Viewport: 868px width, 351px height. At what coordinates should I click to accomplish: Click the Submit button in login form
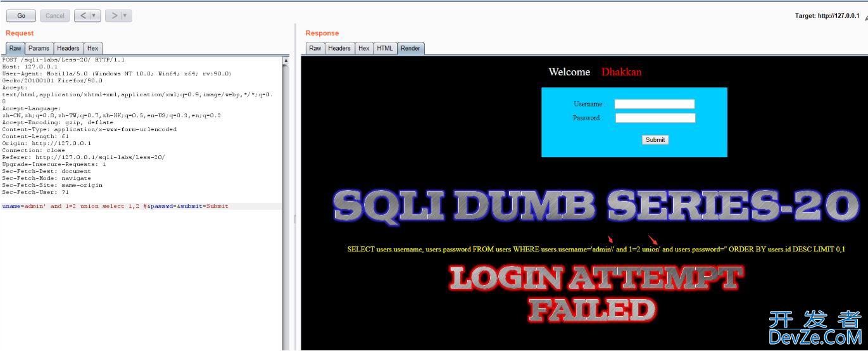coord(655,140)
